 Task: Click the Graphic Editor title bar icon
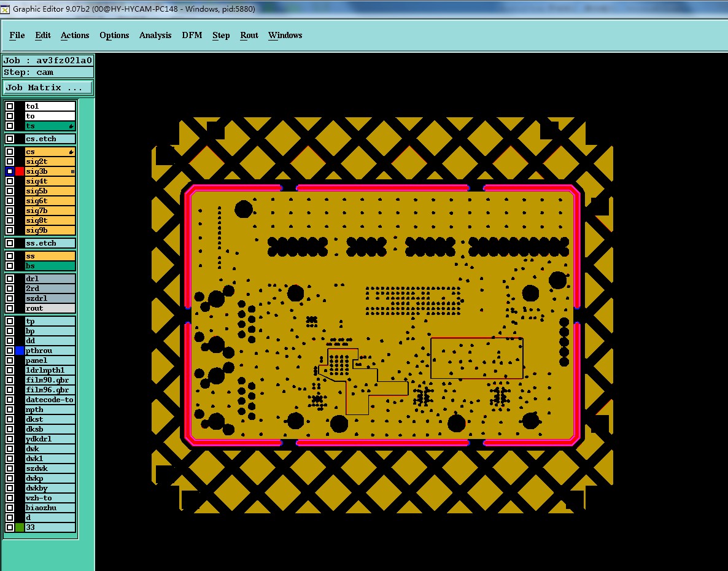point(5,9)
